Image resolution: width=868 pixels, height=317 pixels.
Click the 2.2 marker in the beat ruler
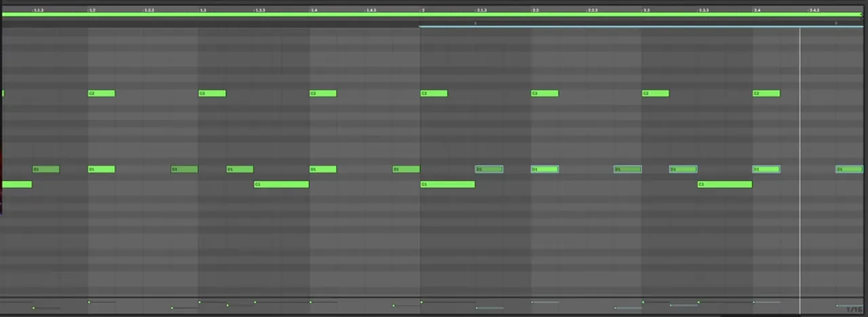click(x=536, y=10)
